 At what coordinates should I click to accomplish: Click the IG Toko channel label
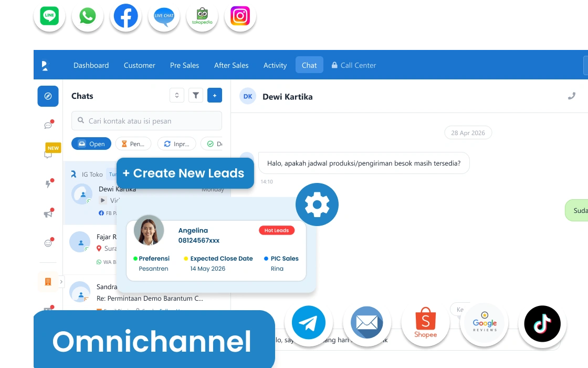92,174
